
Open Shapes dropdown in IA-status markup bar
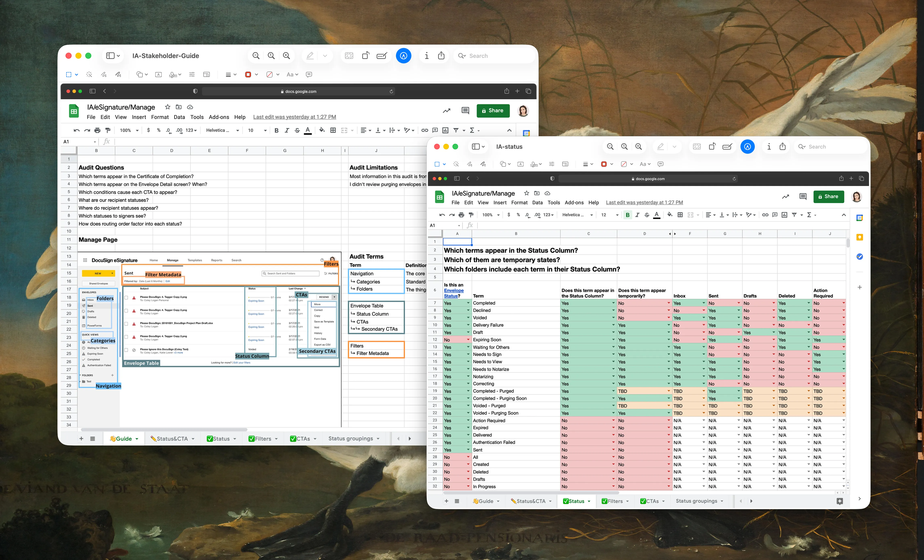pyautogui.click(x=505, y=164)
